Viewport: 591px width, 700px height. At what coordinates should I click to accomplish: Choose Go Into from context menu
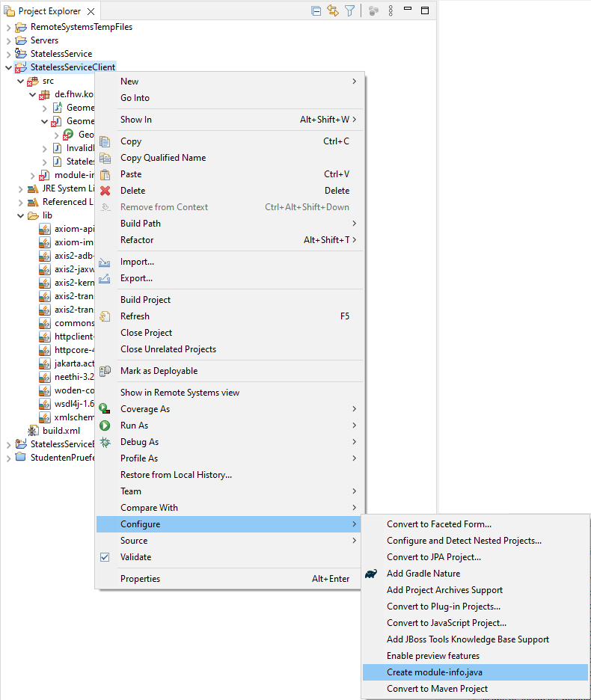pyautogui.click(x=230, y=98)
